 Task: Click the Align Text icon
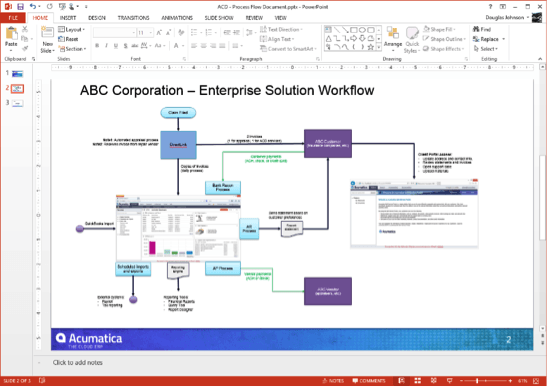point(263,39)
